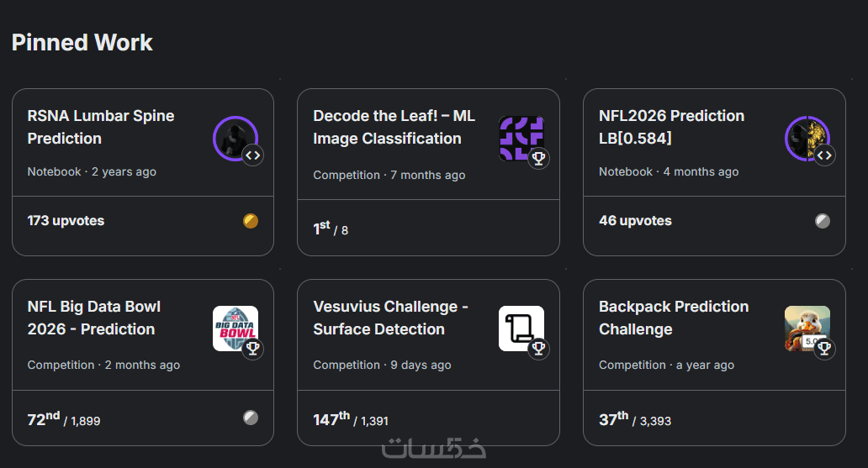
Task: Click the 147th / 1,391 ranking
Action: pos(351,418)
